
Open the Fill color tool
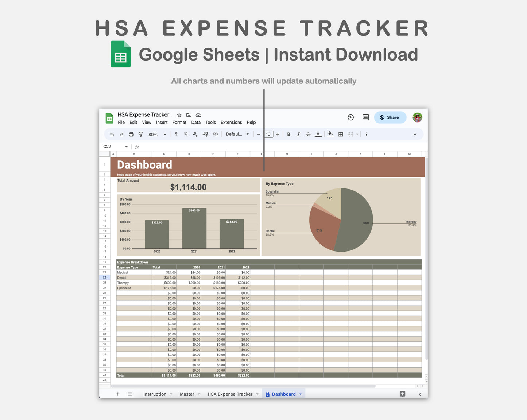[x=330, y=134]
